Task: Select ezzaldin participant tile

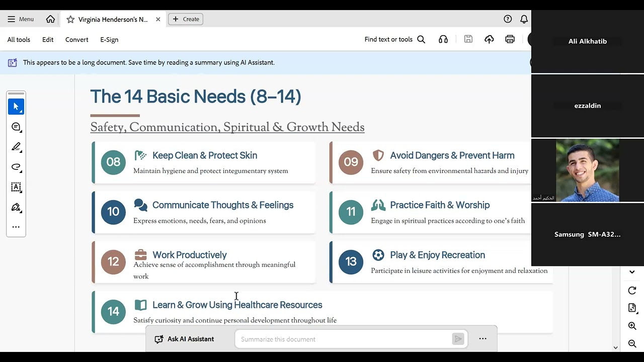Action: [588, 106]
